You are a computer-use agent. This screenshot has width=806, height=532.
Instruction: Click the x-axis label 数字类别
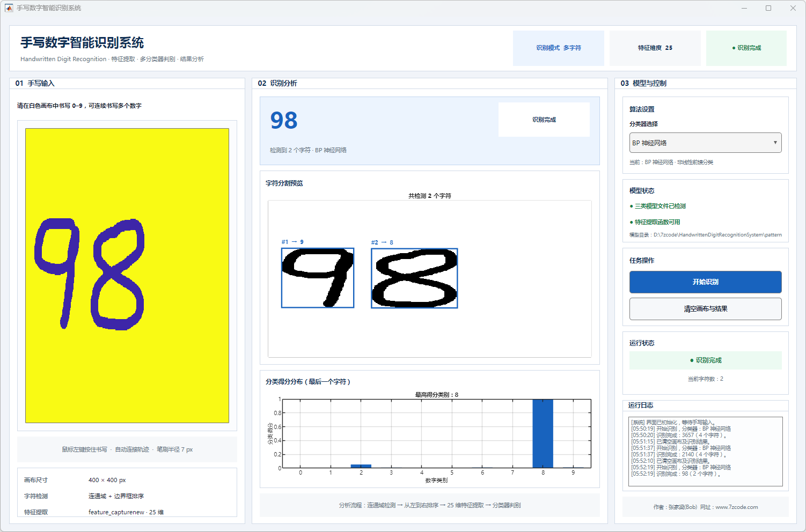(x=436, y=480)
